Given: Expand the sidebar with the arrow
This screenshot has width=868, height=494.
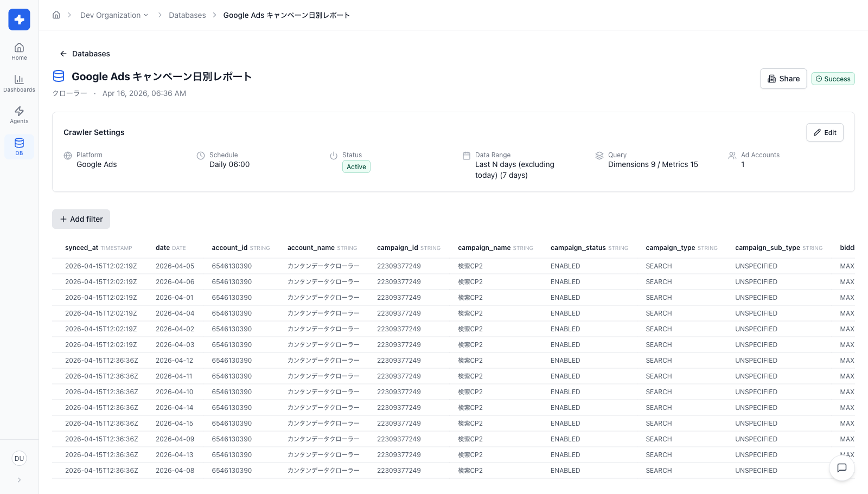Looking at the screenshot, I should point(19,480).
